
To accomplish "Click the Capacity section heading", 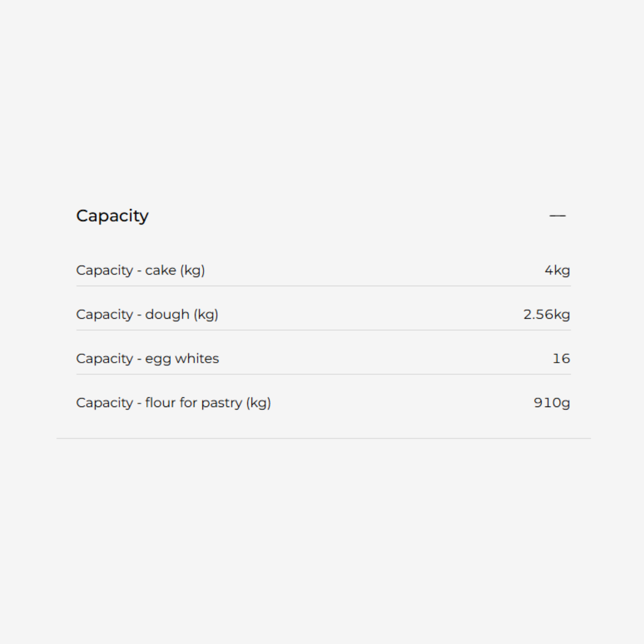I will (x=112, y=216).
